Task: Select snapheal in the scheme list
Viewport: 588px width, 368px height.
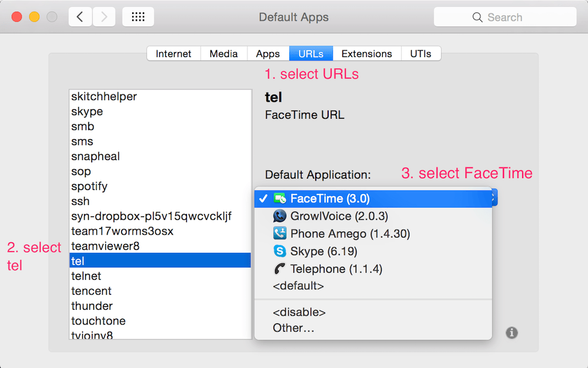Action: click(161, 156)
